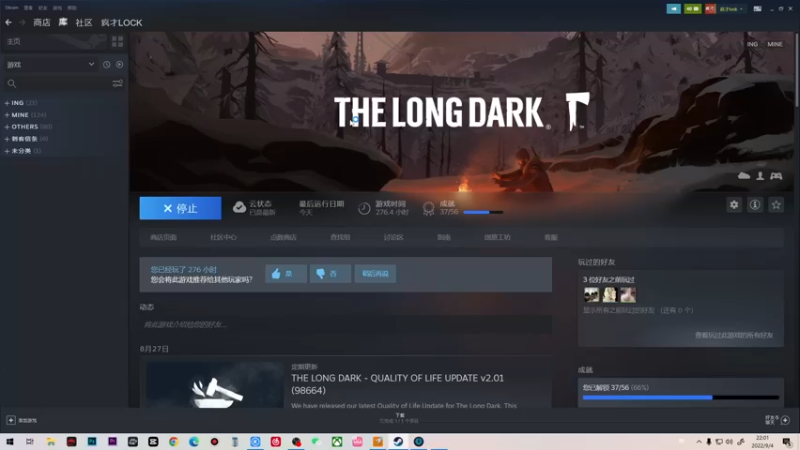Click the MINE shortcut on banner top right
Viewport: 800px width, 450px height.
(774, 44)
